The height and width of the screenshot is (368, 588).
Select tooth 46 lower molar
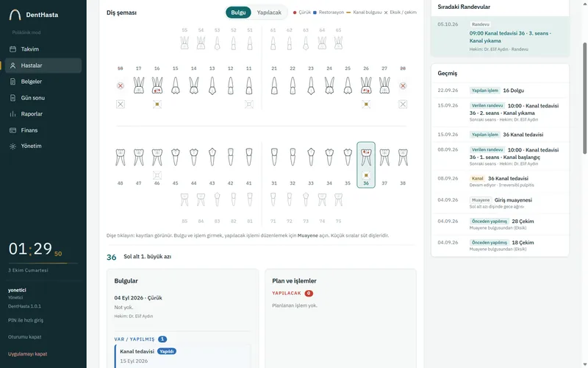157,157
